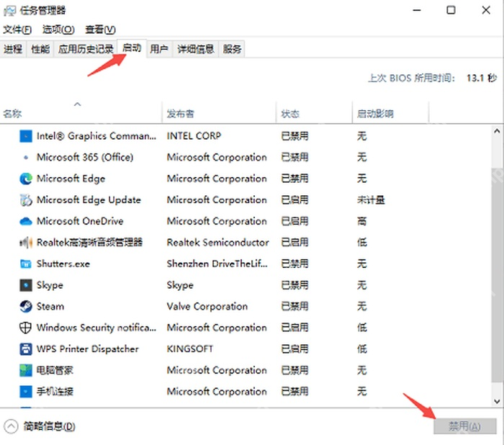
Task: Click the vertical scrollbar thumb
Action: [497, 275]
